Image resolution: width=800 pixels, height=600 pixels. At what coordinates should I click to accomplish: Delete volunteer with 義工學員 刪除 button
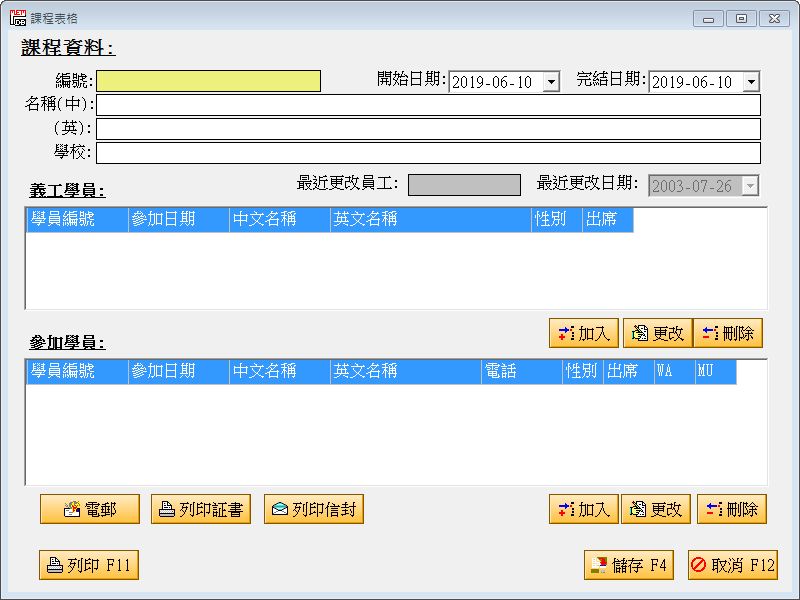(x=728, y=333)
